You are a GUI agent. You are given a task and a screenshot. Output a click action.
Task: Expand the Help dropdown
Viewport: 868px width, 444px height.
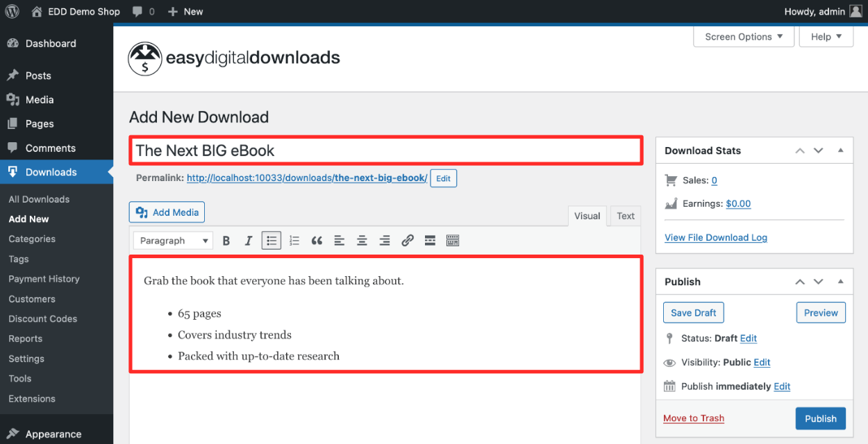coord(826,37)
